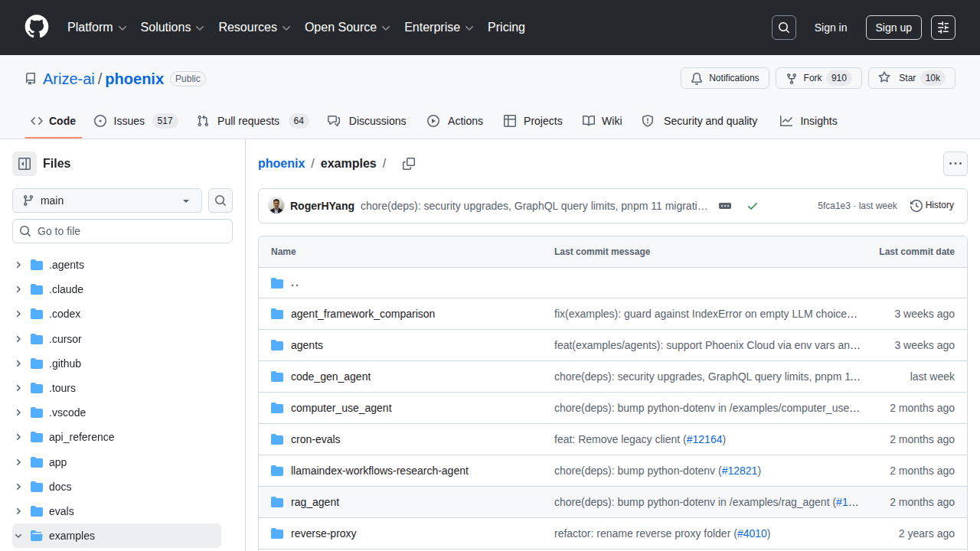
Task: Expand the .claude folder chevron
Action: coord(18,289)
